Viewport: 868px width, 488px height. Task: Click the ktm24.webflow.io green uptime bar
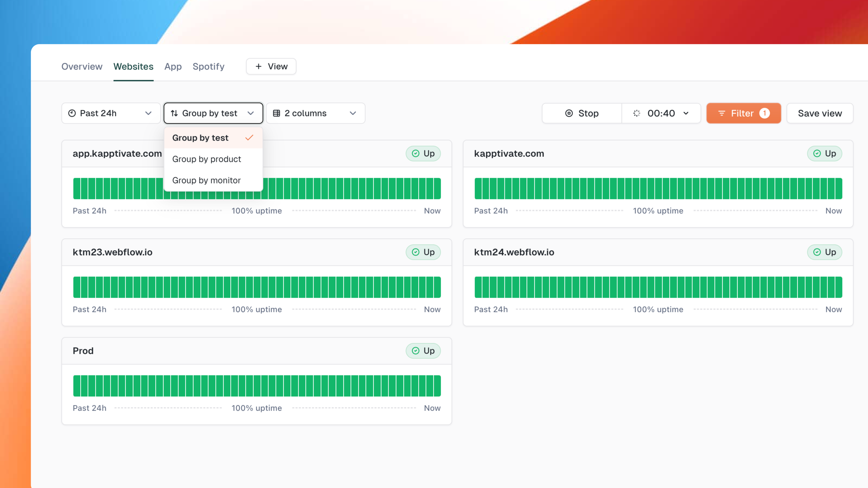[658, 287]
